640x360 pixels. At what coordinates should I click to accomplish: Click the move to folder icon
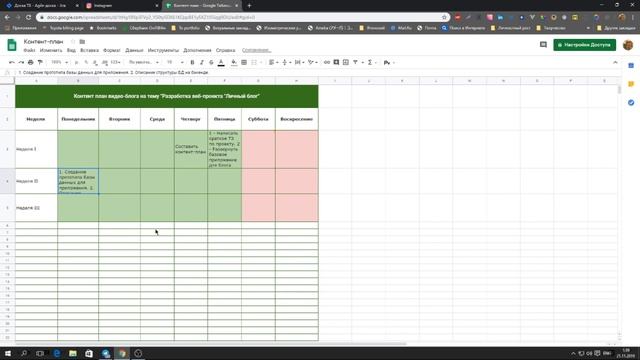[x=82, y=42]
